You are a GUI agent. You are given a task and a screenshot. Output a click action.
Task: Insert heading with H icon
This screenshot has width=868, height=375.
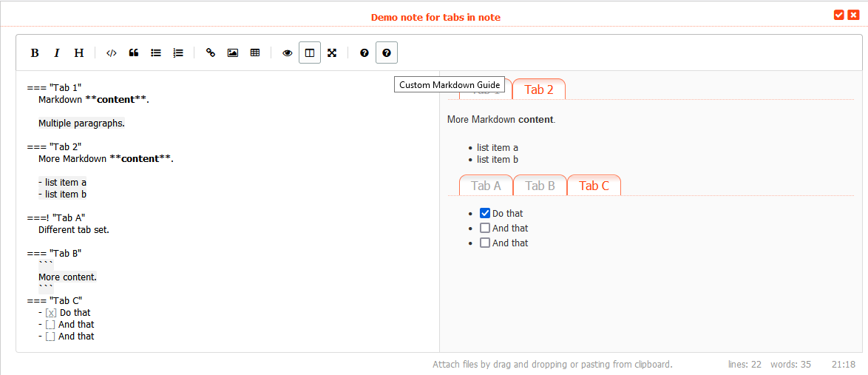coord(79,53)
